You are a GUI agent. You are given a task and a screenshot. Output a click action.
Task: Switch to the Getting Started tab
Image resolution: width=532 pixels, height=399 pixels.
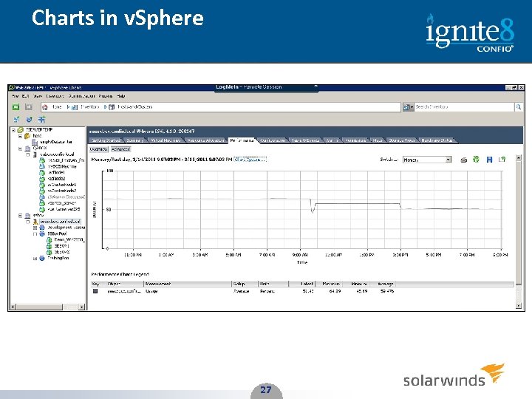(106, 140)
